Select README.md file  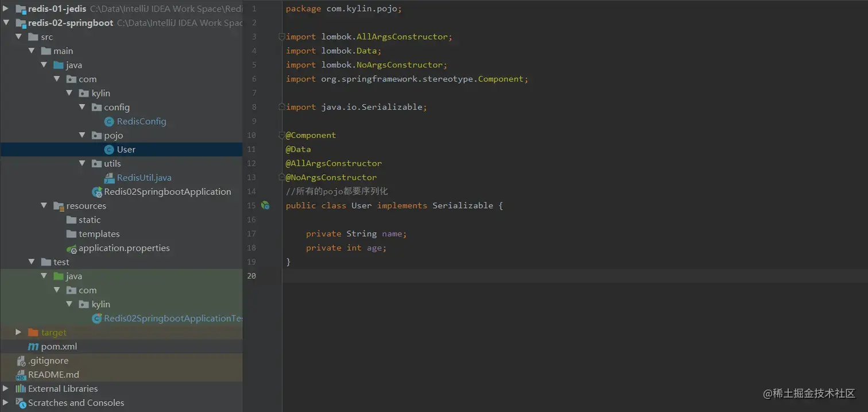point(53,375)
